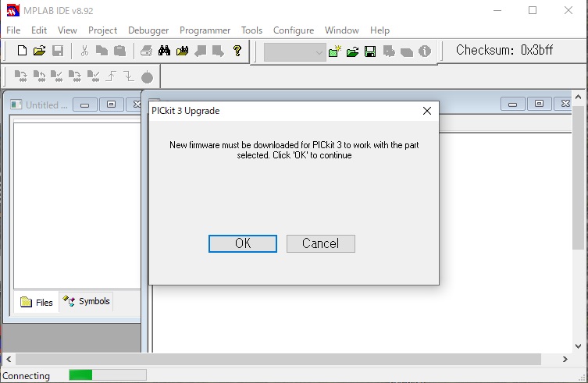Viewport: 588px width, 383px height.
Task: Open the Debugger menu
Action: (148, 30)
